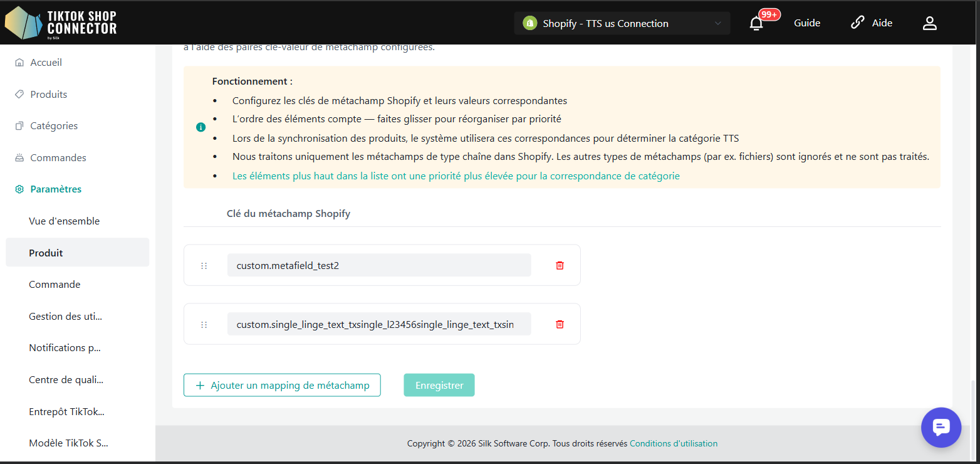Open Accueil in the sidebar
Image resolution: width=980 pixels, height=464 pixels.
(46, 63)
